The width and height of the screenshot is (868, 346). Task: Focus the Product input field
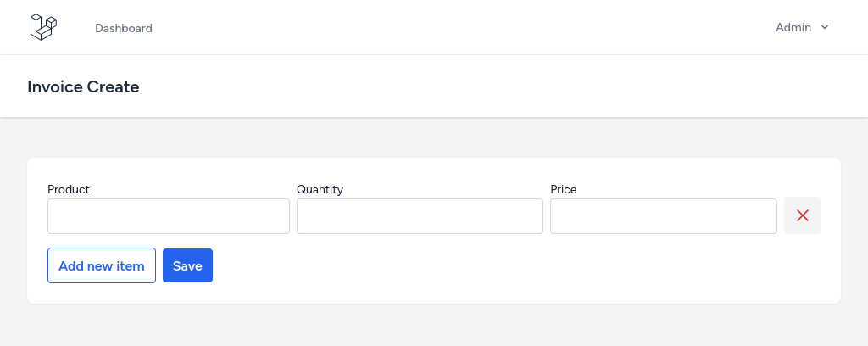click(x=169, y=216)
